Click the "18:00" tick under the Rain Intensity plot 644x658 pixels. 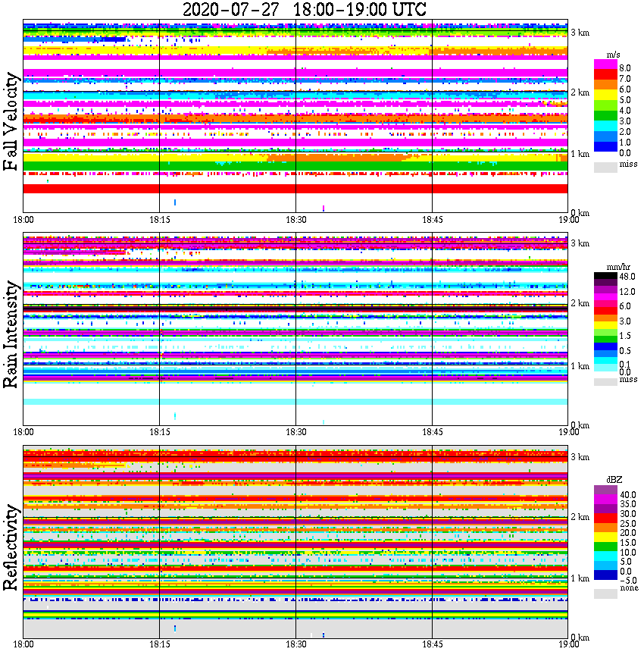[x=23, y=432]
